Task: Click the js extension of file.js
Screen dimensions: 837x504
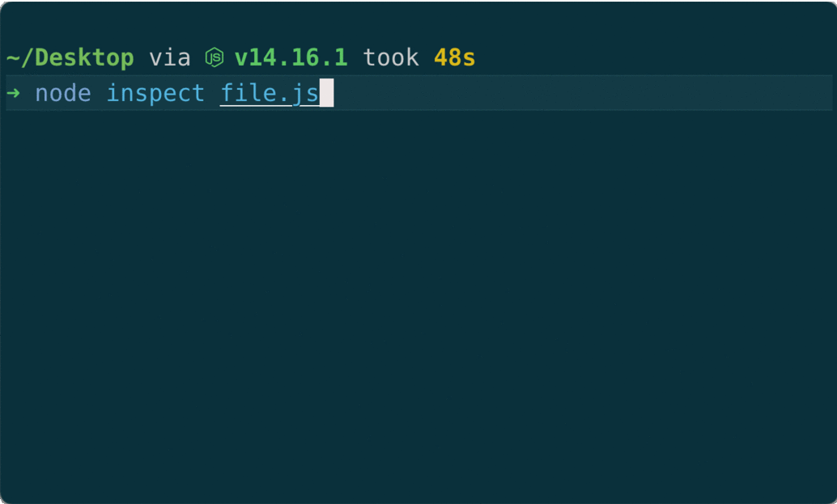Action: [x=305, y=93]
